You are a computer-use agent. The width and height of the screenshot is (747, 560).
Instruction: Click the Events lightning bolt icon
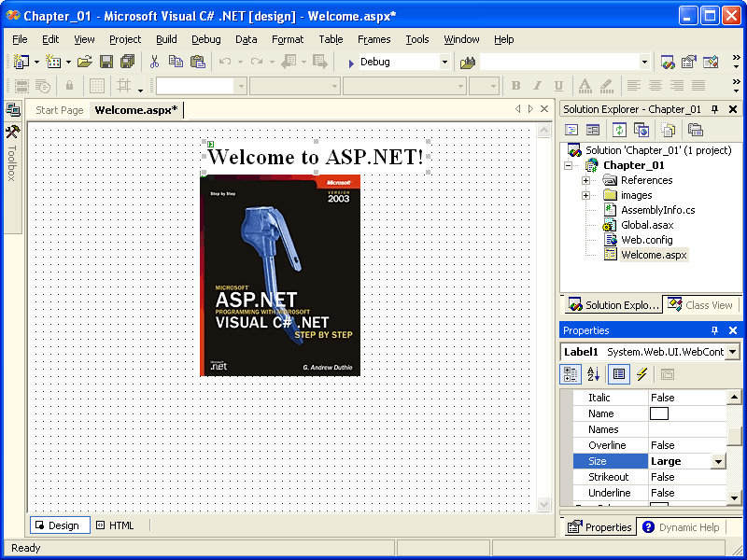coord(641,374)
